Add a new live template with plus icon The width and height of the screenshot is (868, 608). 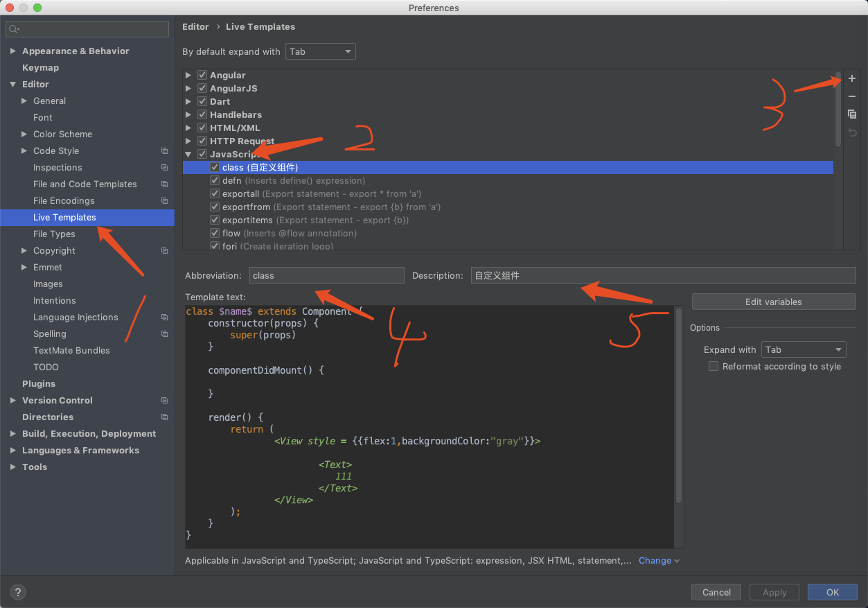point(852,78)
